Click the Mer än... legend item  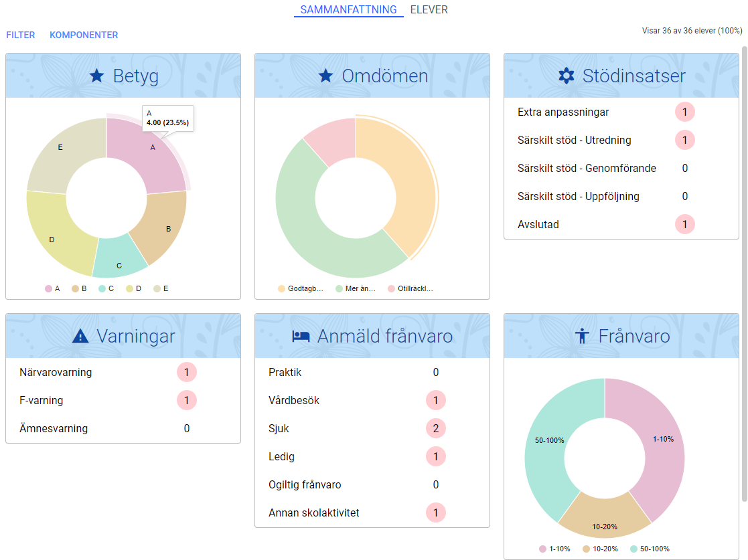tap(356, 288)
